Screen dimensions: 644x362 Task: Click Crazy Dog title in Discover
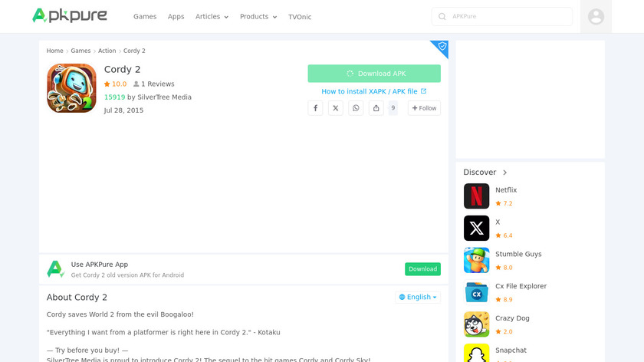(x=512, y=318)
